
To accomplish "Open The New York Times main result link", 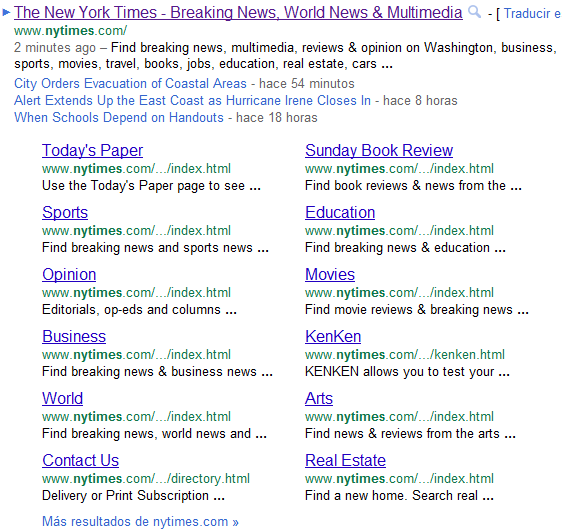I will tap(238, 13).
